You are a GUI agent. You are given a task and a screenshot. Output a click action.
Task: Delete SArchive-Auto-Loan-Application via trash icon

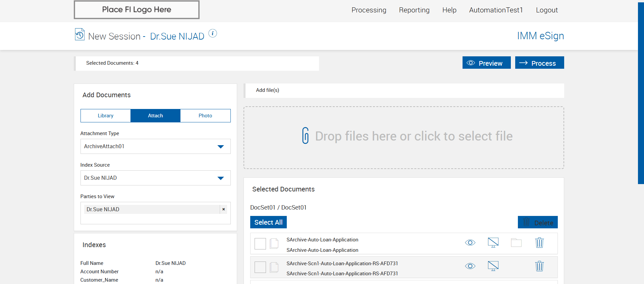point(539,242)
